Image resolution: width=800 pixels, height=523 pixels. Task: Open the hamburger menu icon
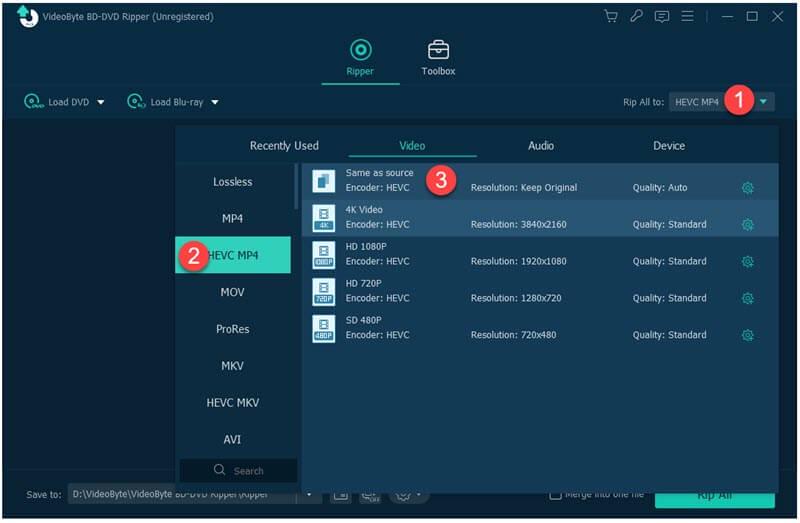coord(687,16)
